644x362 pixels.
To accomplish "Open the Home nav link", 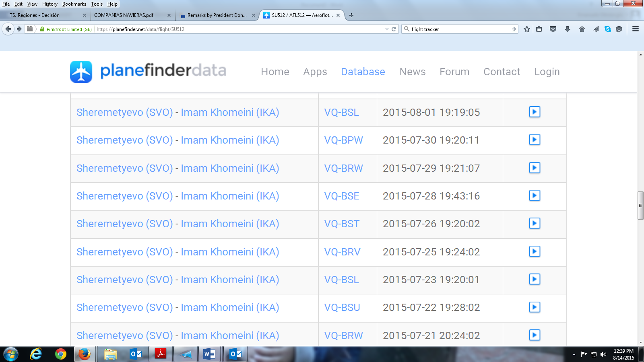I will pyautogui.click(x=275, y=72).
